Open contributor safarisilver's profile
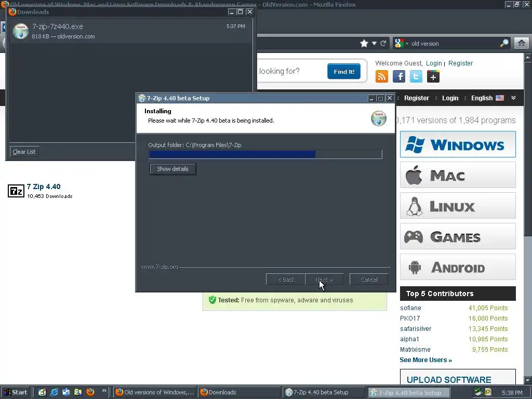This screenshot has height=399, width=532. (416, 329)
